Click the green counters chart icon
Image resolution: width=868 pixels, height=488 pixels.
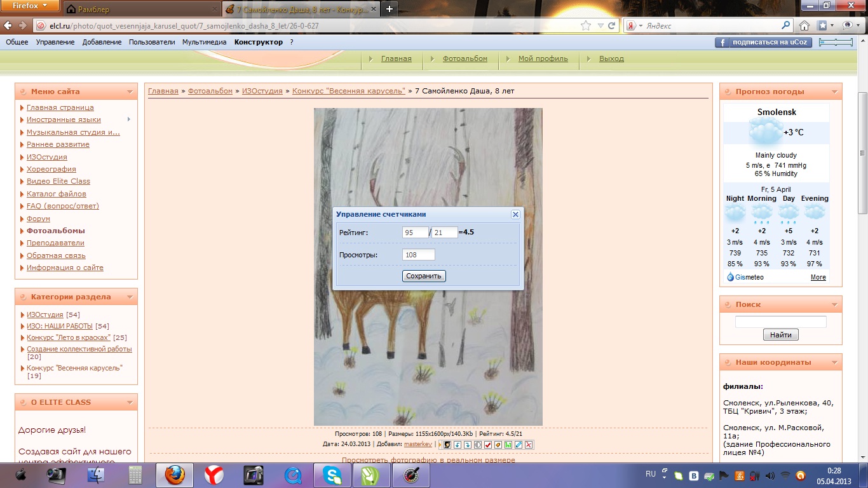508,445
